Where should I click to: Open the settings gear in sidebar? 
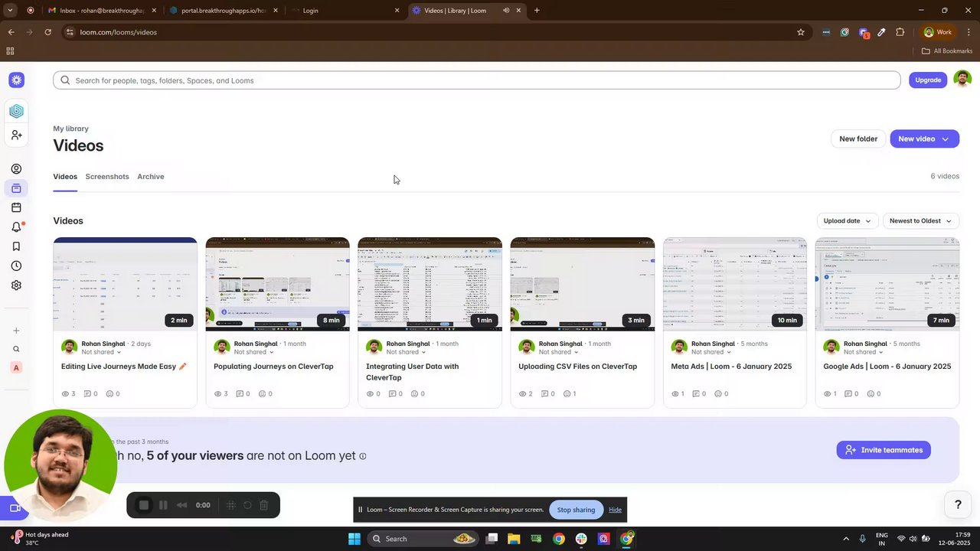click(x=16, y=285)
